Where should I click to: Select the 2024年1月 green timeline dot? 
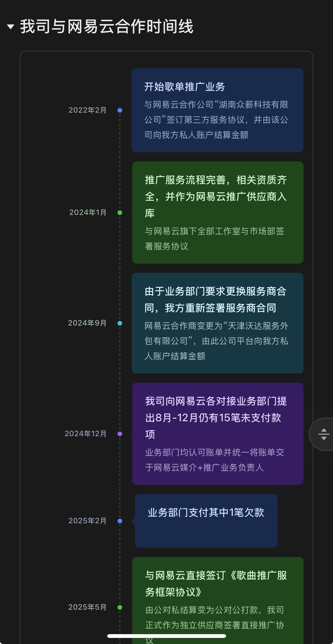point(120,213)
